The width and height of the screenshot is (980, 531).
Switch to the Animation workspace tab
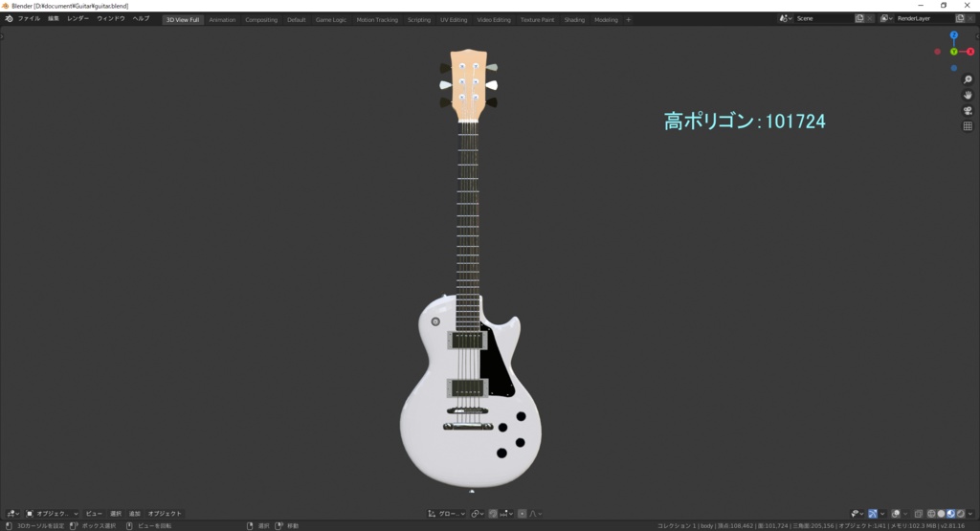point(222,20)
